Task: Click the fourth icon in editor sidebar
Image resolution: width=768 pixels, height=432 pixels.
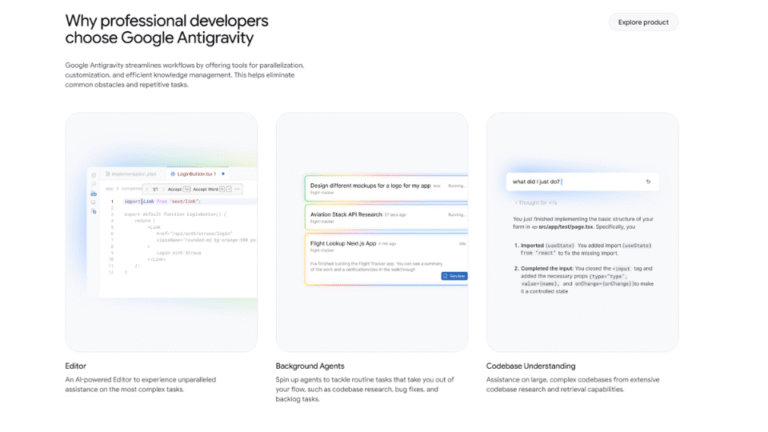Action: click(94, 202)
